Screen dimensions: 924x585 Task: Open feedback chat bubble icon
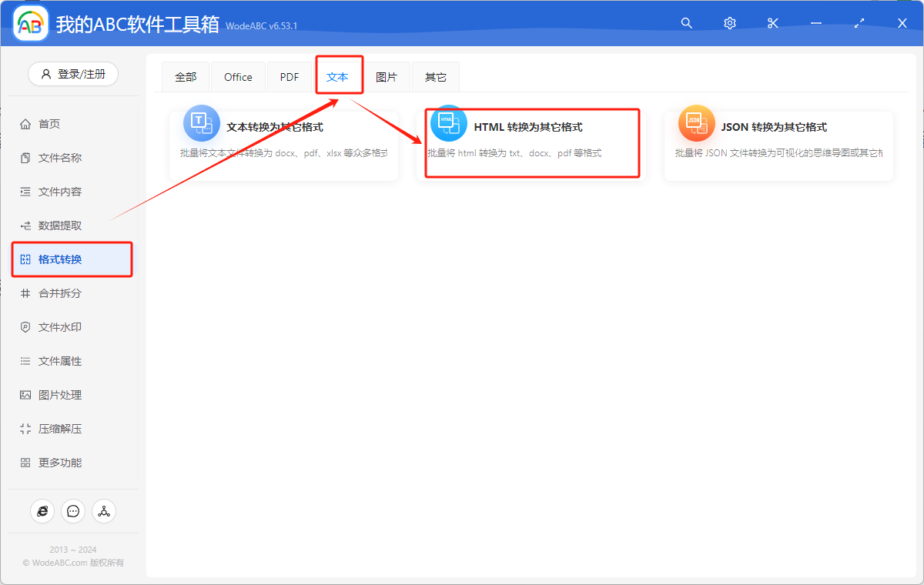73,510
